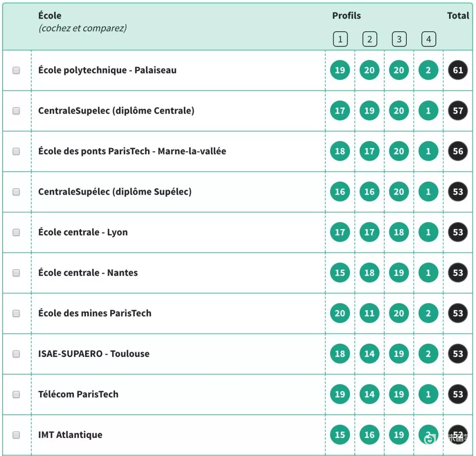Click École polytechnique profile 2 score 20

tap(369, 70)
